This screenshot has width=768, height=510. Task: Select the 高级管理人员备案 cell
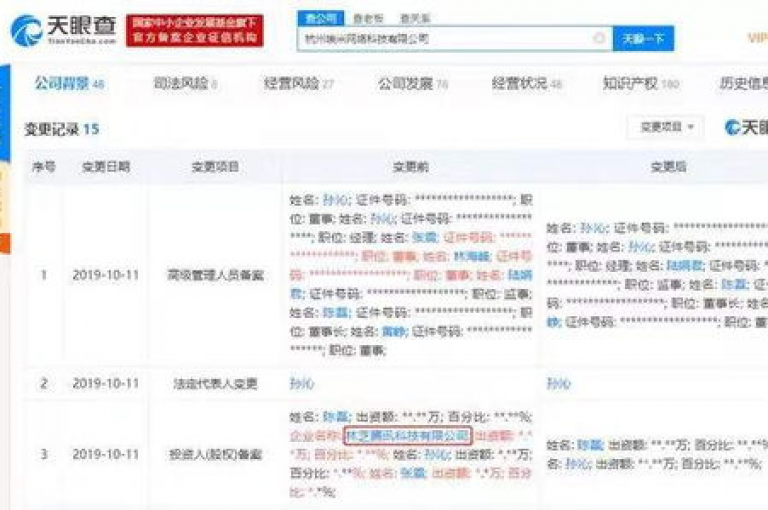tap(216, 275)
